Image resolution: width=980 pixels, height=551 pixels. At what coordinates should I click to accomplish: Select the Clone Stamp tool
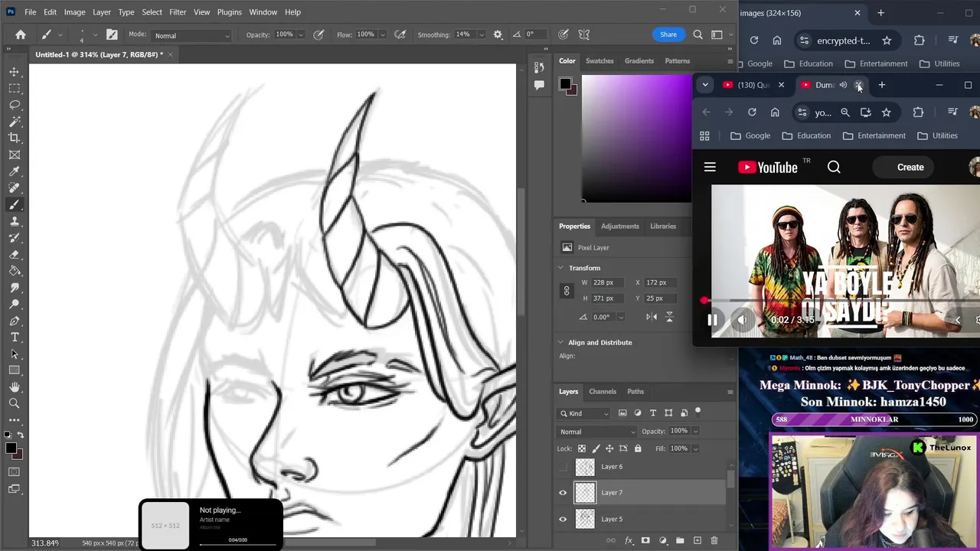15,221
